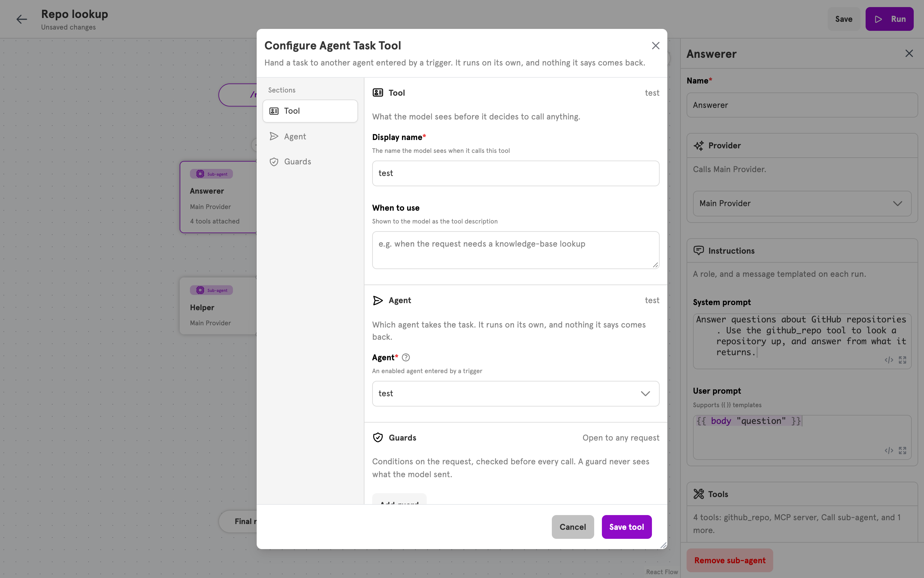Viewport: 924px width, 578px height.
Task: Open the help icon next to Agent
Action: (x=406, y=357)
